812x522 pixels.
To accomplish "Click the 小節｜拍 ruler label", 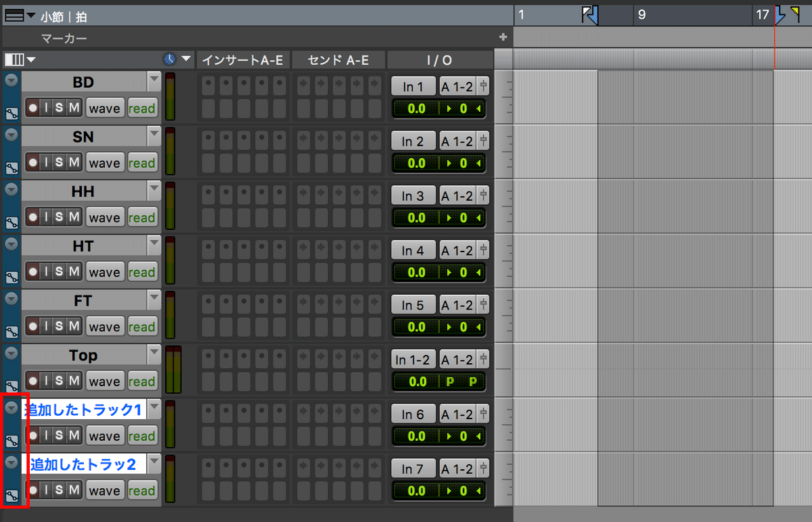I will point(64,16).
